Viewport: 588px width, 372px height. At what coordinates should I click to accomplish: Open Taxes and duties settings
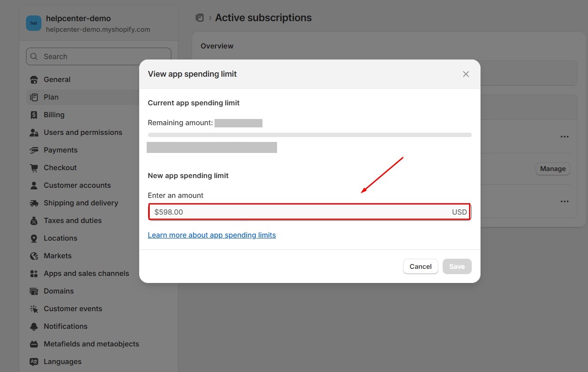(x=73, y=221)
